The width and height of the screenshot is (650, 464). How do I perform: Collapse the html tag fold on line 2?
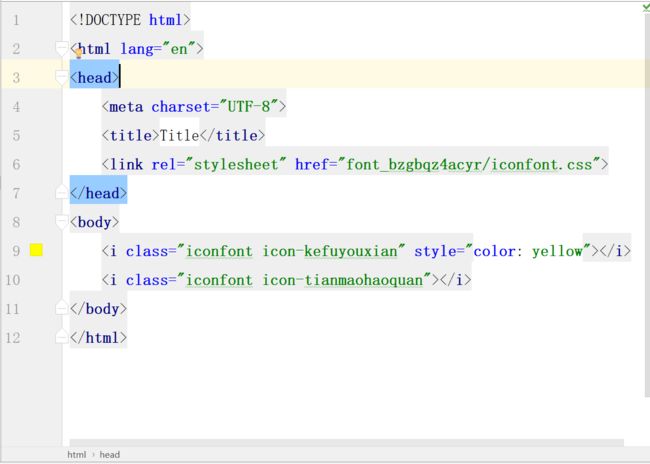coord(61,49)
